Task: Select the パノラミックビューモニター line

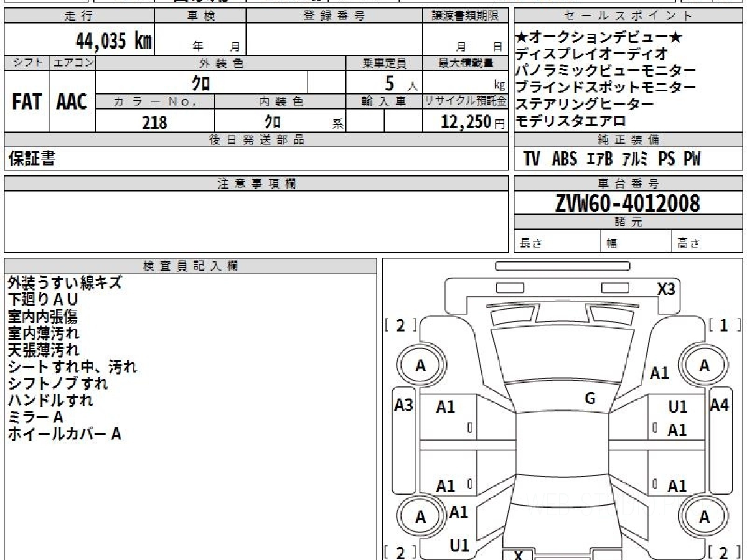Action: click(x=606, y=71)
